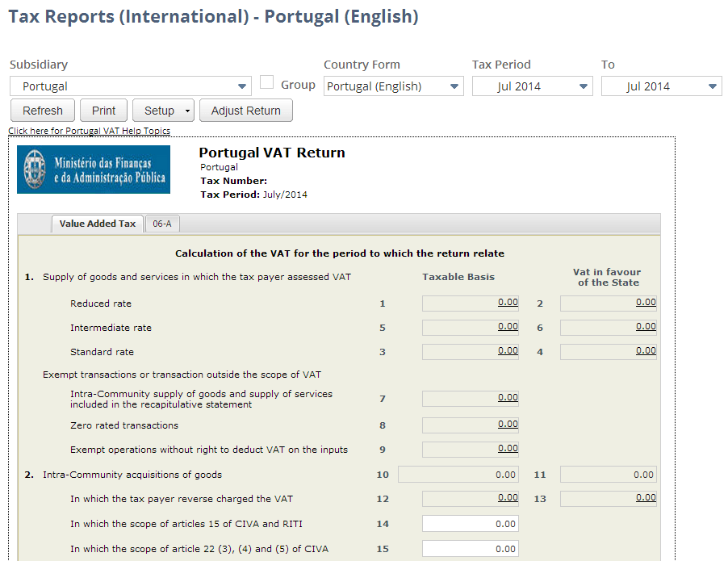The height and width of the screenshot is (561, 728).
Task: Click the Adjust Return button
Action: (246, 111)
